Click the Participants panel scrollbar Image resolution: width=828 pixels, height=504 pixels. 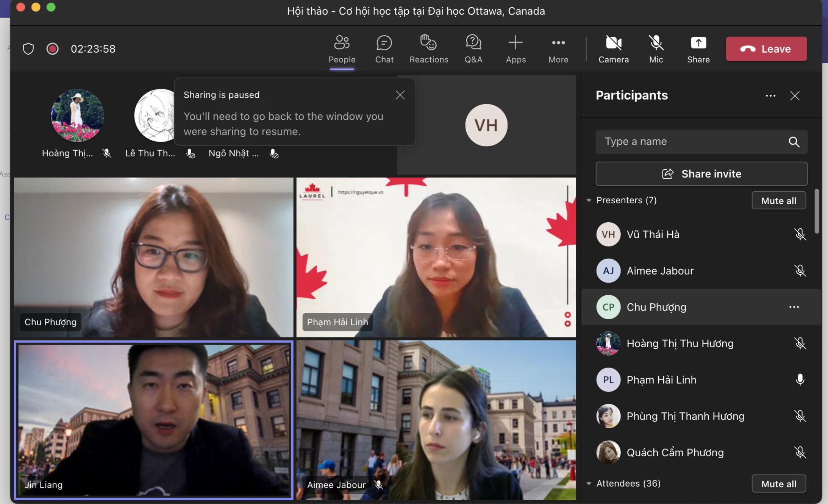click(817, 212)
